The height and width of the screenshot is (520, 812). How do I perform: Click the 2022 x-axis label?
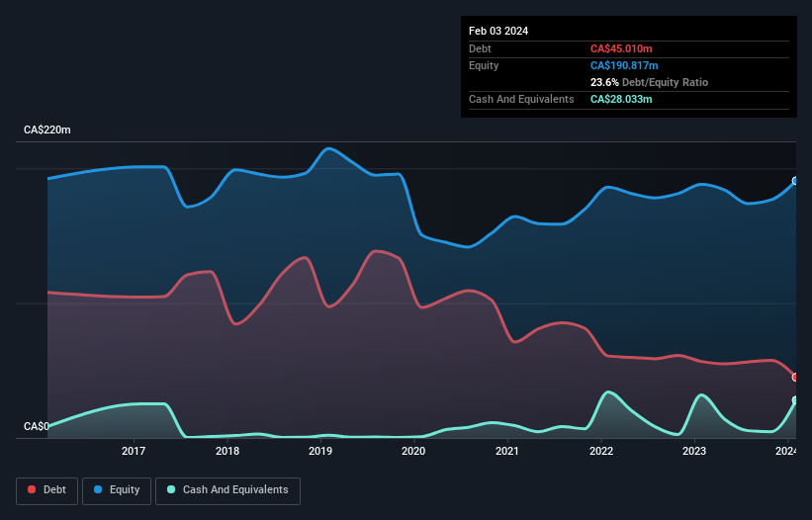click(x=601, y=451)
